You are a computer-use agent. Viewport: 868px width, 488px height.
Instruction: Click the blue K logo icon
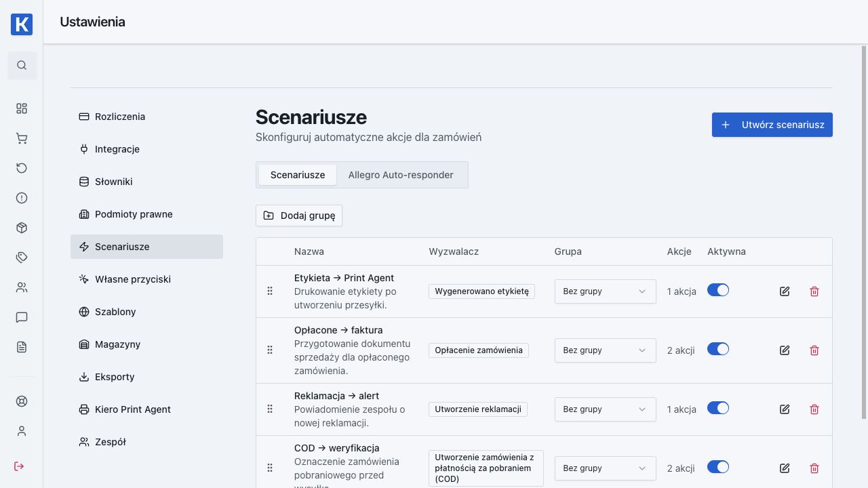[x=22, y=24]
